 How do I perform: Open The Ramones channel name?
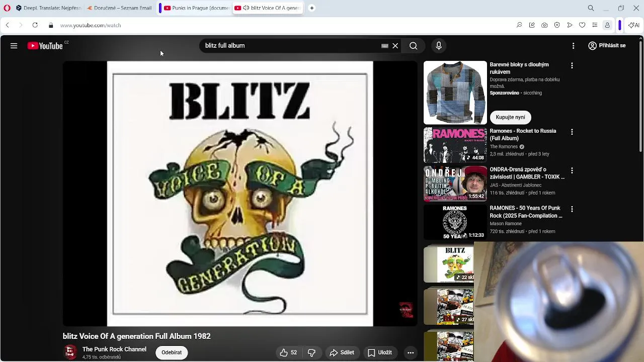(x=504, y=147)
